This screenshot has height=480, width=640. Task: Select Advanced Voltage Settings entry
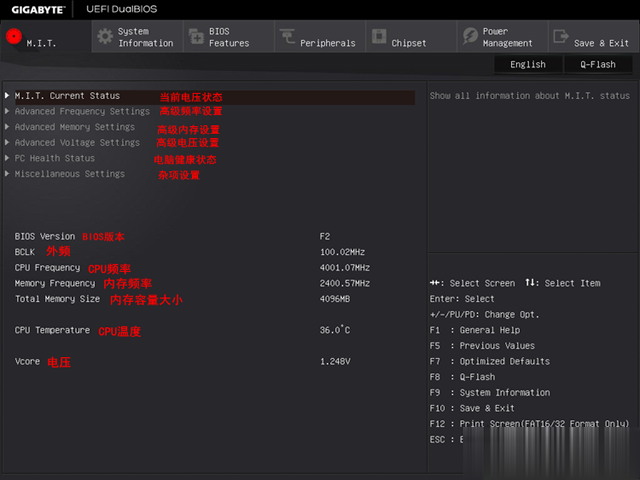[x=77, y=142]
